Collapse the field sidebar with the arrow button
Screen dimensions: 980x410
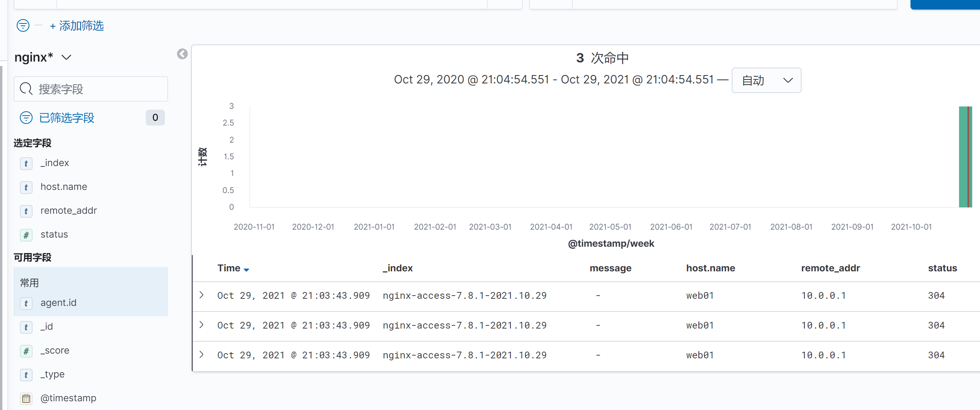(x=182, y=54)
